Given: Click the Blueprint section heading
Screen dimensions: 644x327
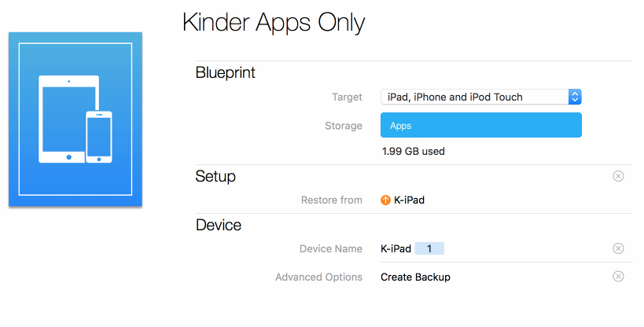Looking at the screenshot, I should pyautogui.click(x=225, y=73).
